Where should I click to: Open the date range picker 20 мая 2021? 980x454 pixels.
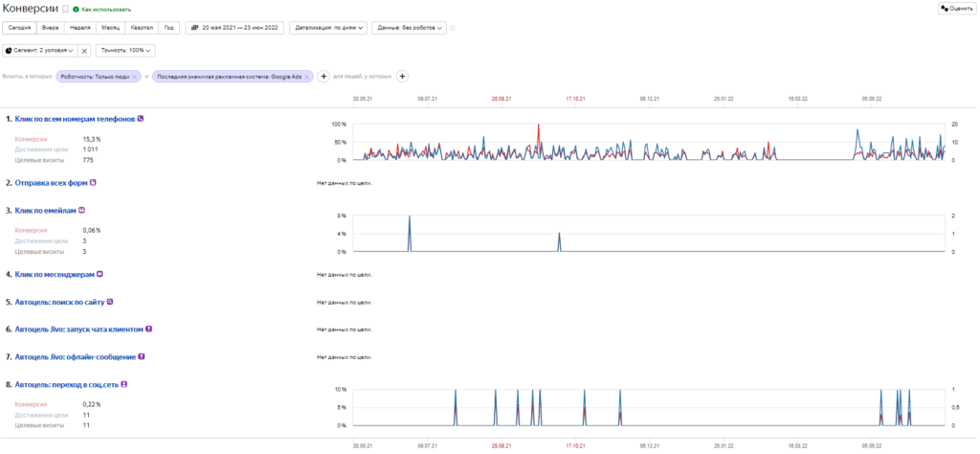tap(234, 28)
